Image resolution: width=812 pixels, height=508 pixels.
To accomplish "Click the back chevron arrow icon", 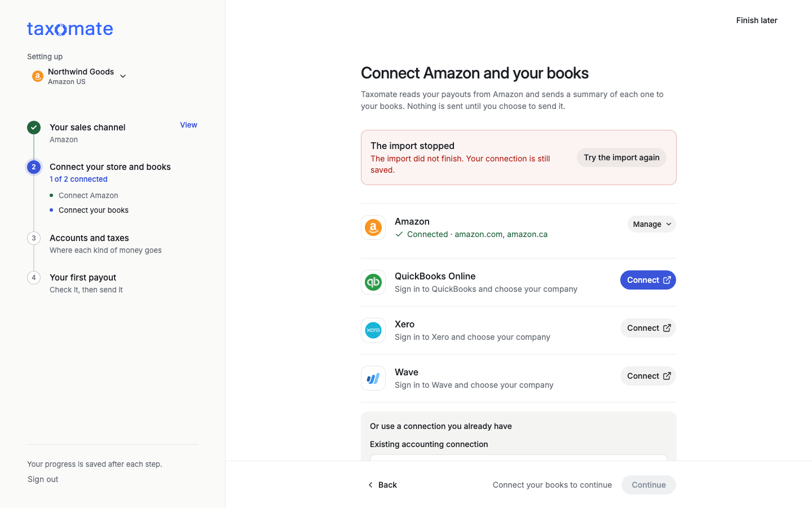I will [x=370, y=485].
